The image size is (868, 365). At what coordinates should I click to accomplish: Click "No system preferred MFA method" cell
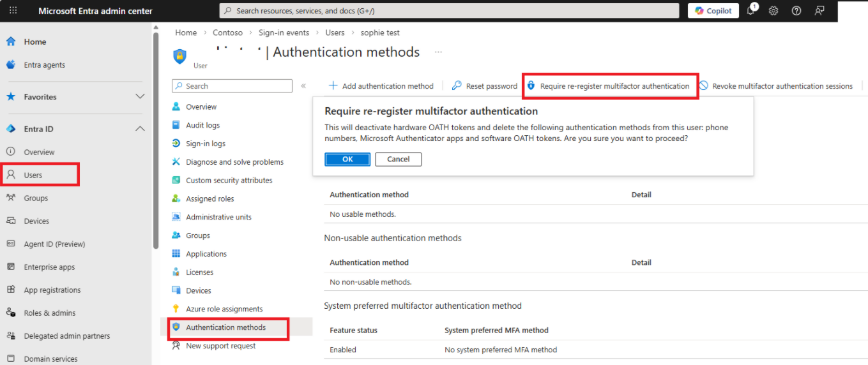(501, 350)
